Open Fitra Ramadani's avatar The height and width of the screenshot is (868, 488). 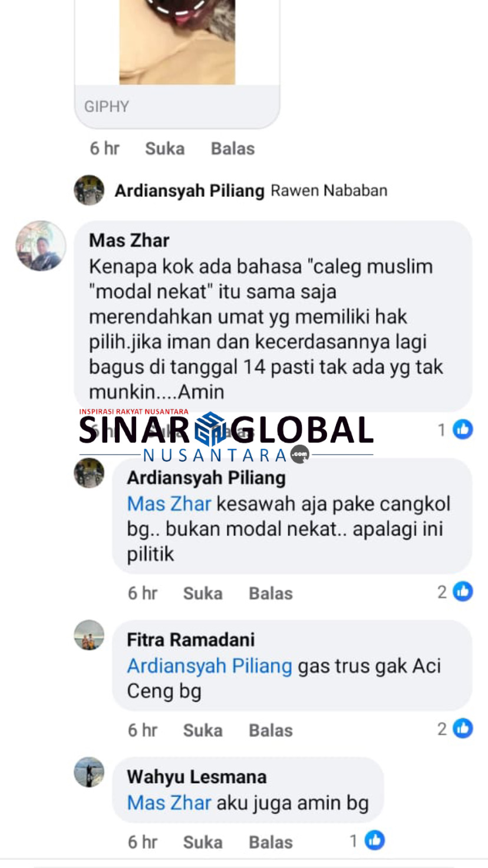[x=89, y=635]
